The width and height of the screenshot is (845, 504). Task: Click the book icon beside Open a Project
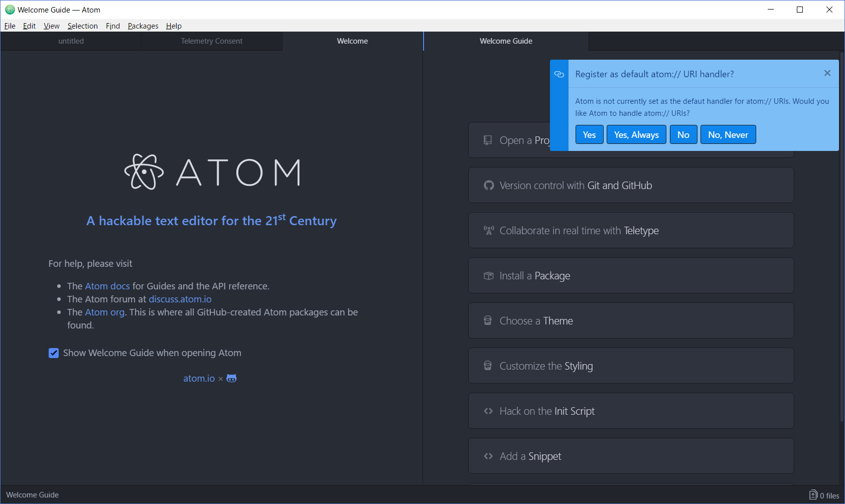[x=488, y=140]
